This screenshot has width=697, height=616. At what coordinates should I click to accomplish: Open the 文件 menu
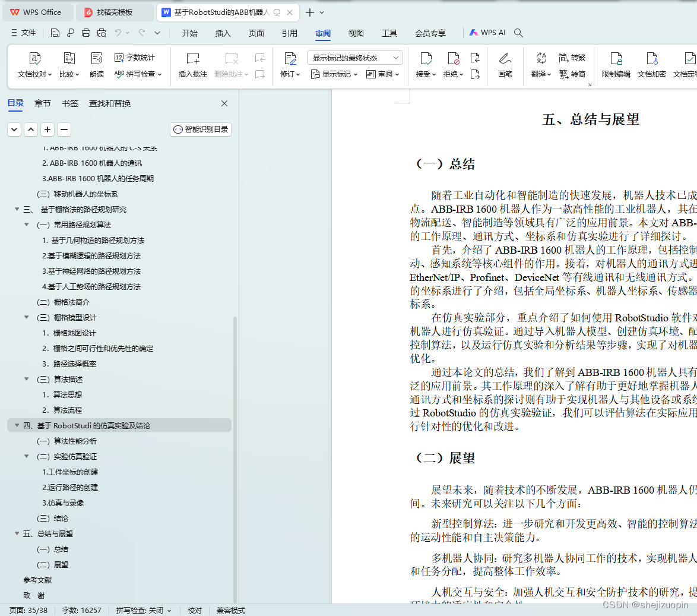tap(24, 33)
